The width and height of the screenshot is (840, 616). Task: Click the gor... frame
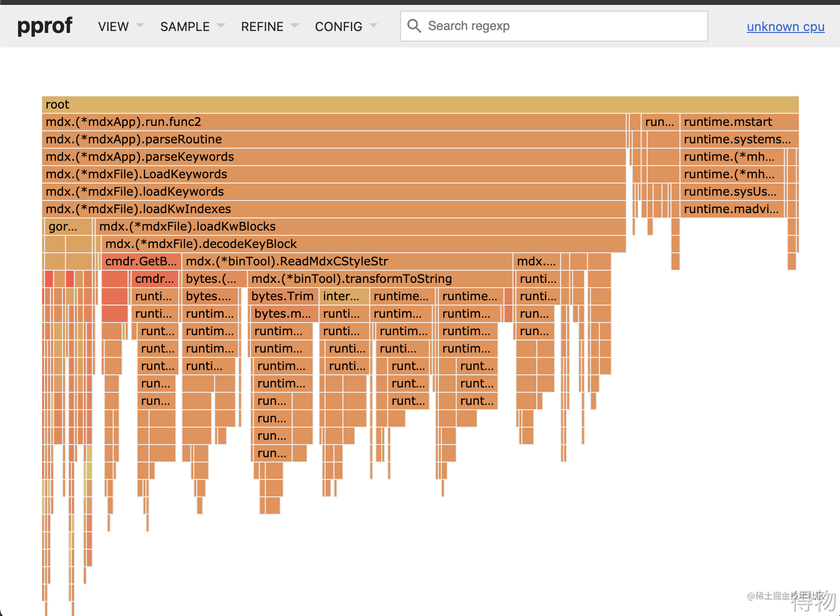coord(68,227)
